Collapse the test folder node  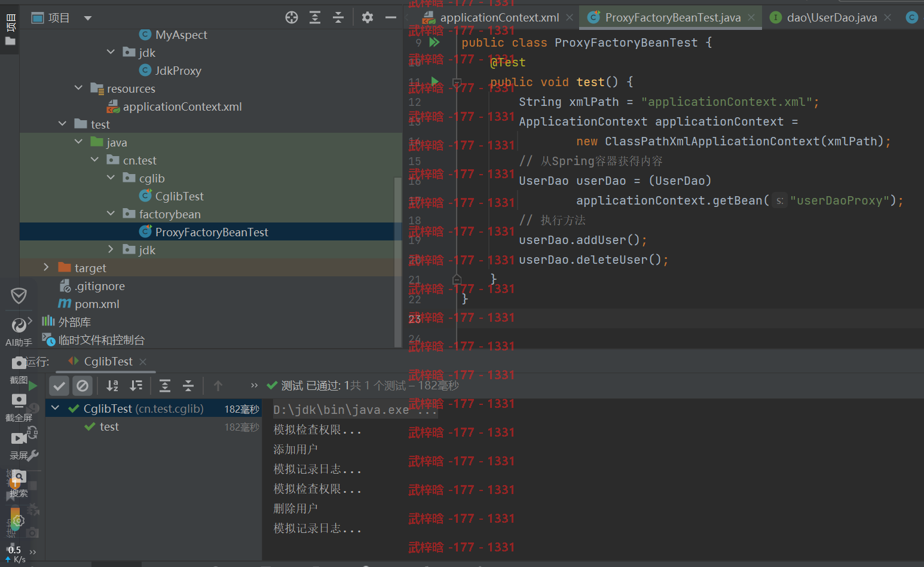[x=62, y=124]
